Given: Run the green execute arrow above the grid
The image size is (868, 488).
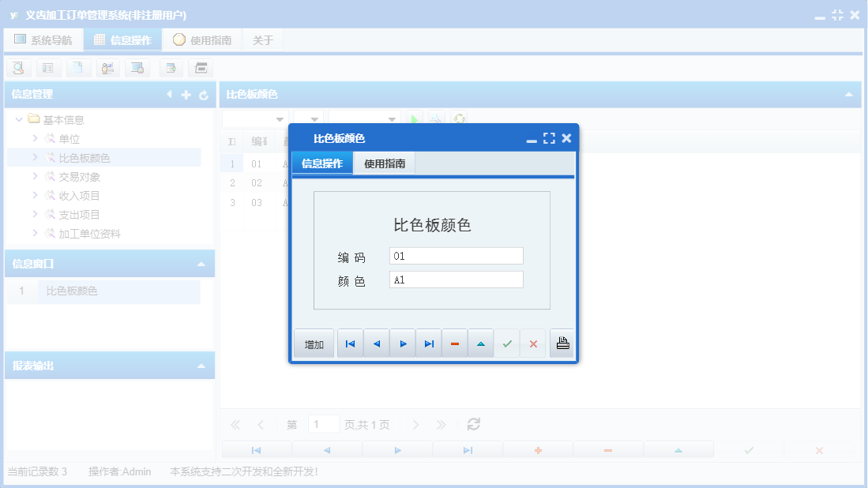Looking at the screenshot, I should tap(415, 118).
